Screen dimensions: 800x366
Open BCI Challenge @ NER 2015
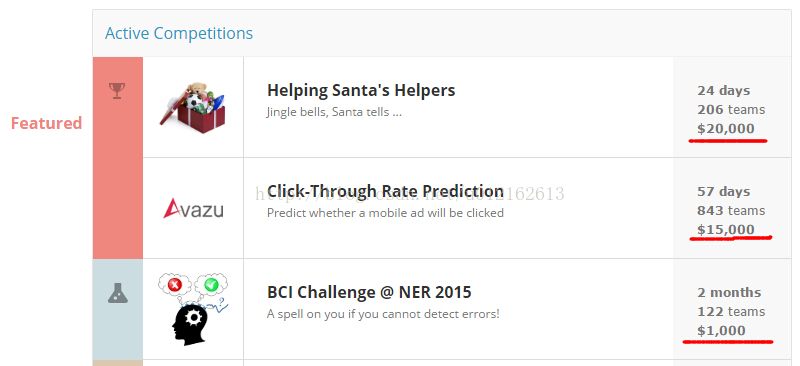tap(369, 292)
